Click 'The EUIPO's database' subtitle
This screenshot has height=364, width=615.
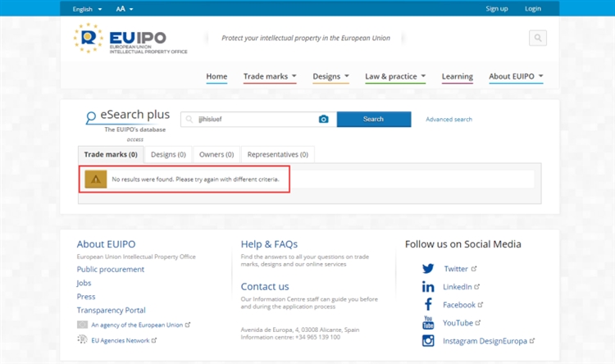(x=135, y=130)
